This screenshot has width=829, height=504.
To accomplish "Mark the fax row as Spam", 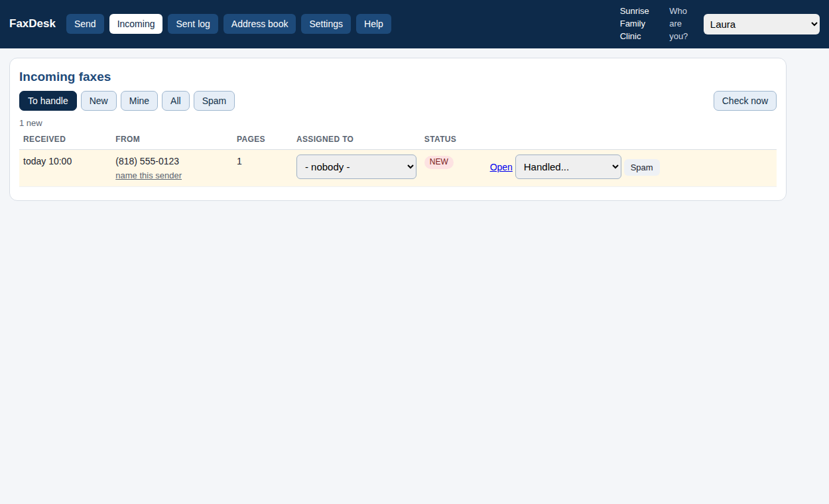I will click(x=641, y=168).
